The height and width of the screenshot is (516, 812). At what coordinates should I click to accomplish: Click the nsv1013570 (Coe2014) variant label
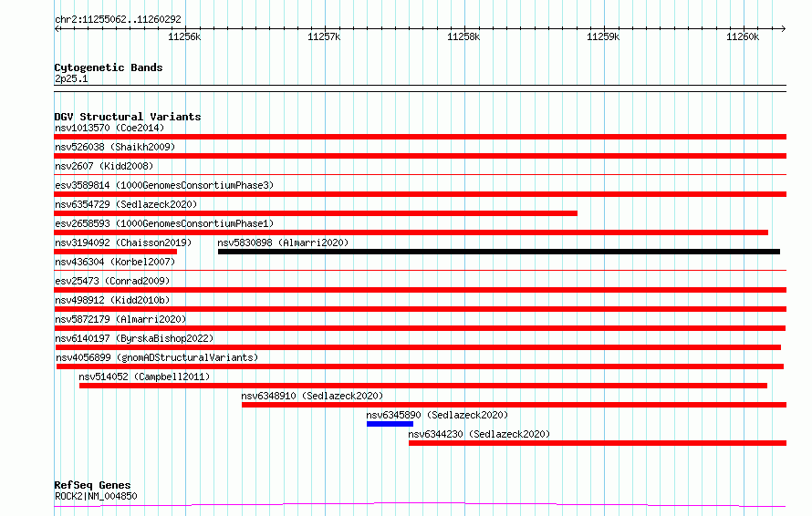109,128
